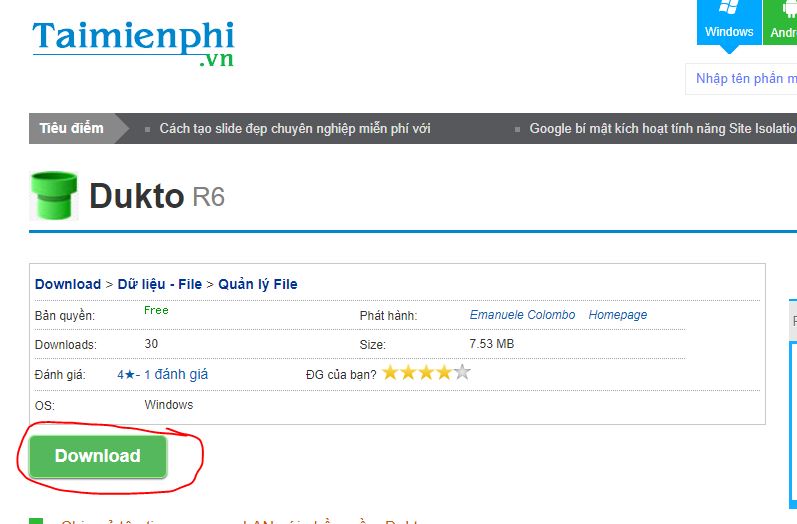Switch to the Windows platform tab
797x524 pixels.
[729, 23]
